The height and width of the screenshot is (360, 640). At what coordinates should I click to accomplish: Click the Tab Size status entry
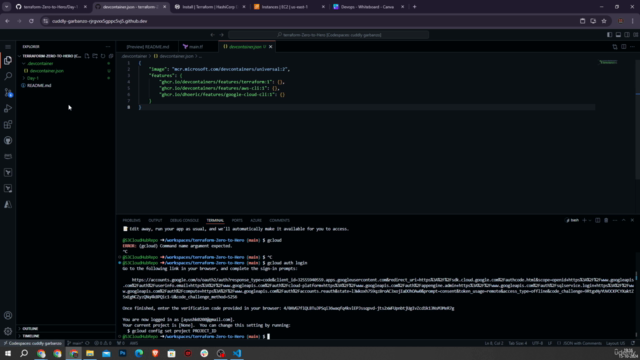coord(518,343)
